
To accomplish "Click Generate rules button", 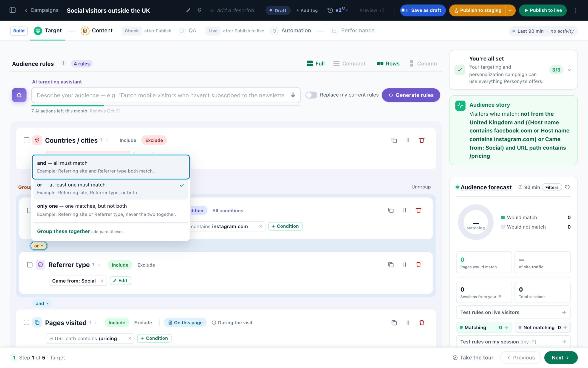I will click(x=411, y=95).
